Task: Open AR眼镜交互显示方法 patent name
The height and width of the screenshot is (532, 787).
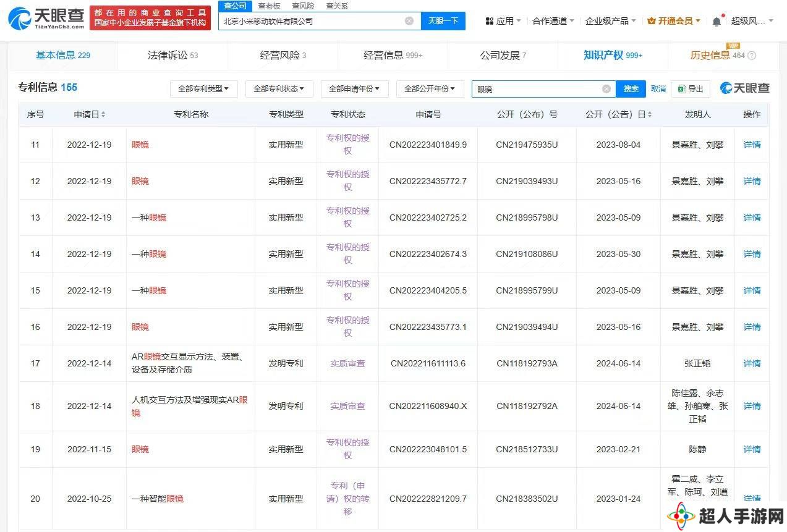Action: click(188, 363)
